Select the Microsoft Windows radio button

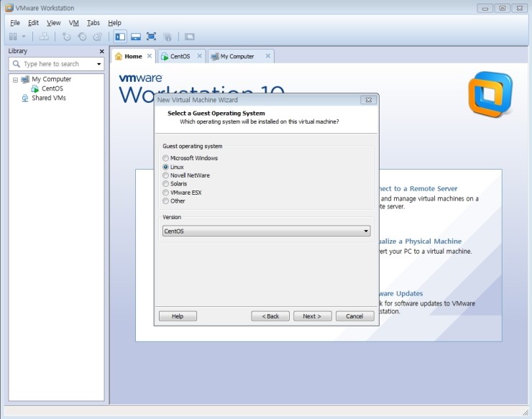tap(165, 158)
